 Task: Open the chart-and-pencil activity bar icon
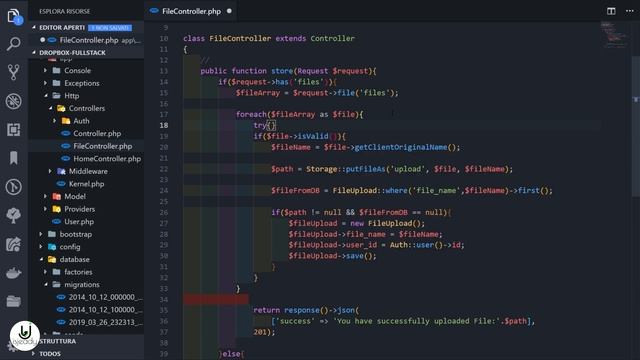coord(13,244)
